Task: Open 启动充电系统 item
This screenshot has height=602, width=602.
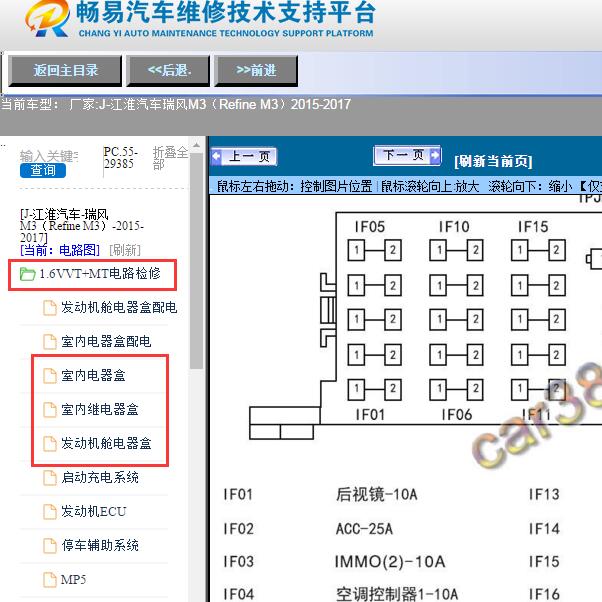Action: [100, 478]
